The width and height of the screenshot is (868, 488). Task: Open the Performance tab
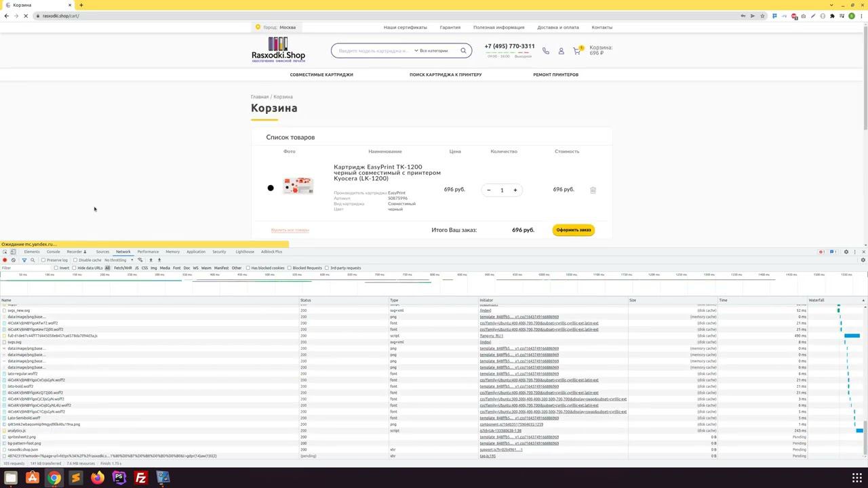(x=148, y=252)
